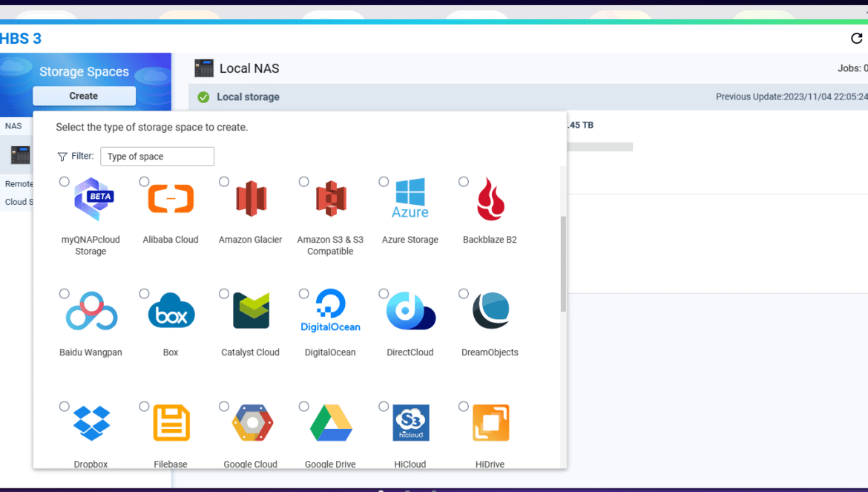Select the DirectCloud radio button

click(383, 294)
